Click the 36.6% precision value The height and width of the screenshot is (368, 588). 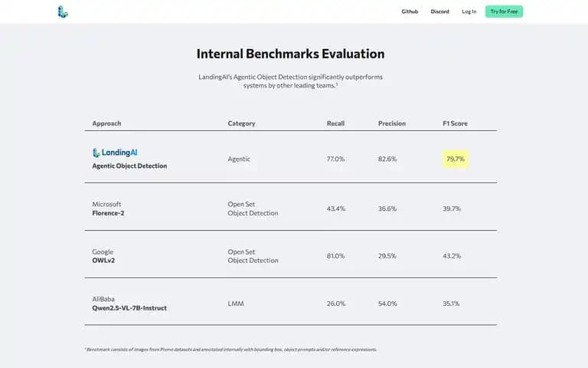[387, 209]
